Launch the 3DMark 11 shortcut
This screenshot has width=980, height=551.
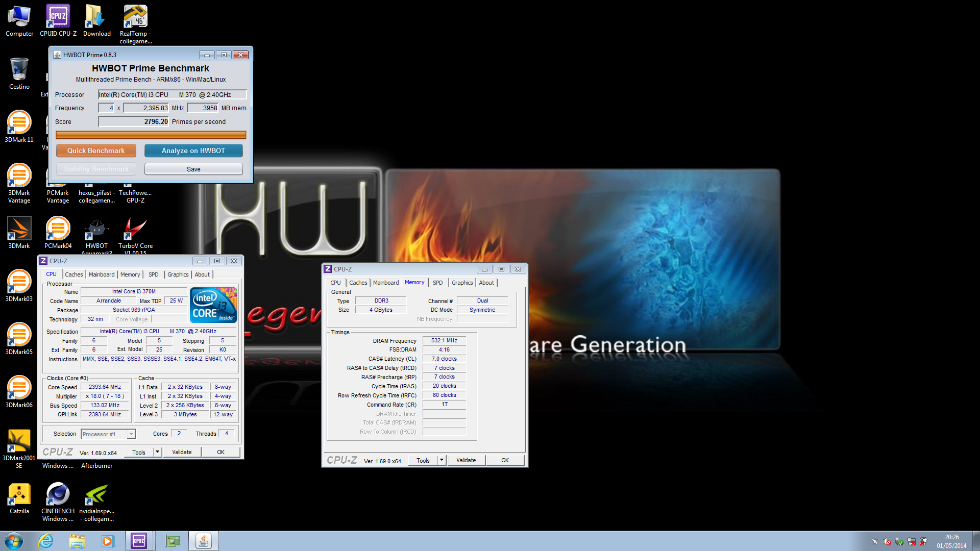19,127
